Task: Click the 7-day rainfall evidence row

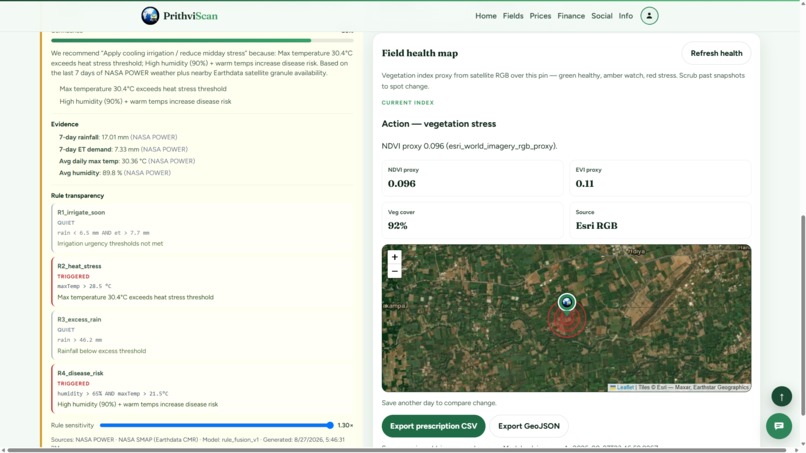Action: 118,137
